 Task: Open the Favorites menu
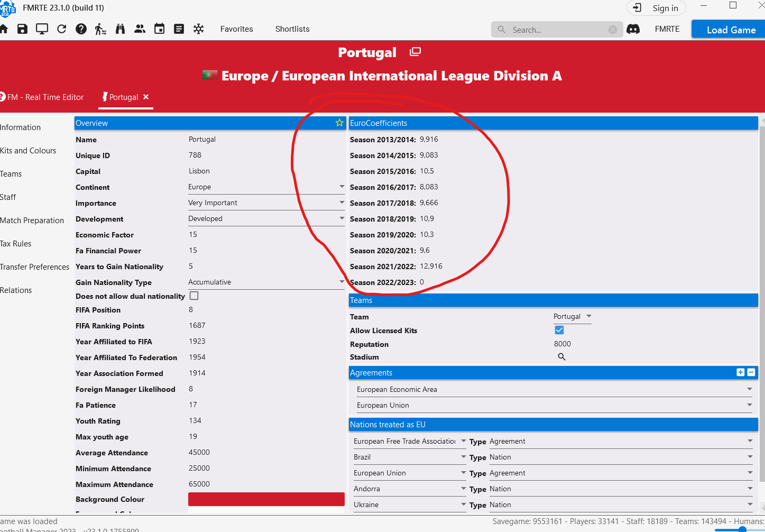pyautogui.click(x=237, y=29)
